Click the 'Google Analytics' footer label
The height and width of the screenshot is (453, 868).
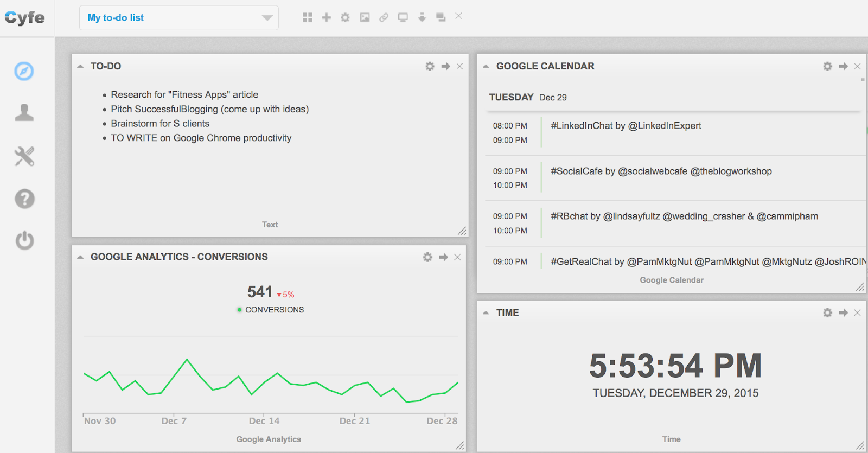269,439
